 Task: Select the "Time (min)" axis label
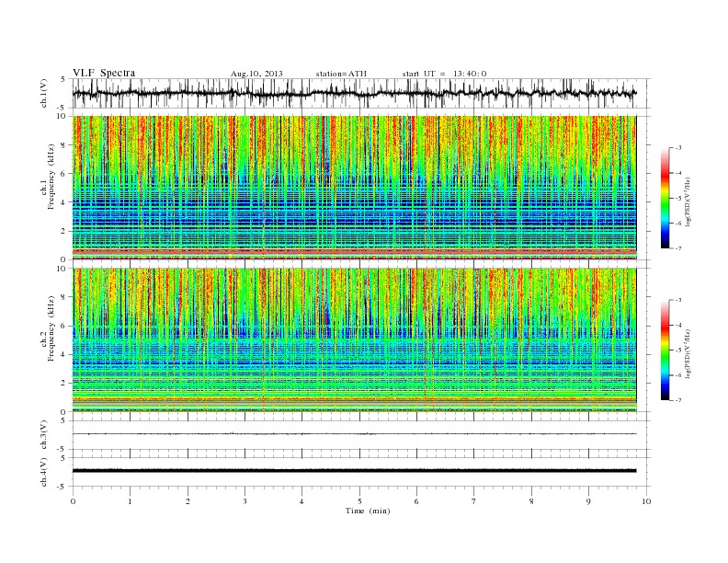[x=368, y=511]
